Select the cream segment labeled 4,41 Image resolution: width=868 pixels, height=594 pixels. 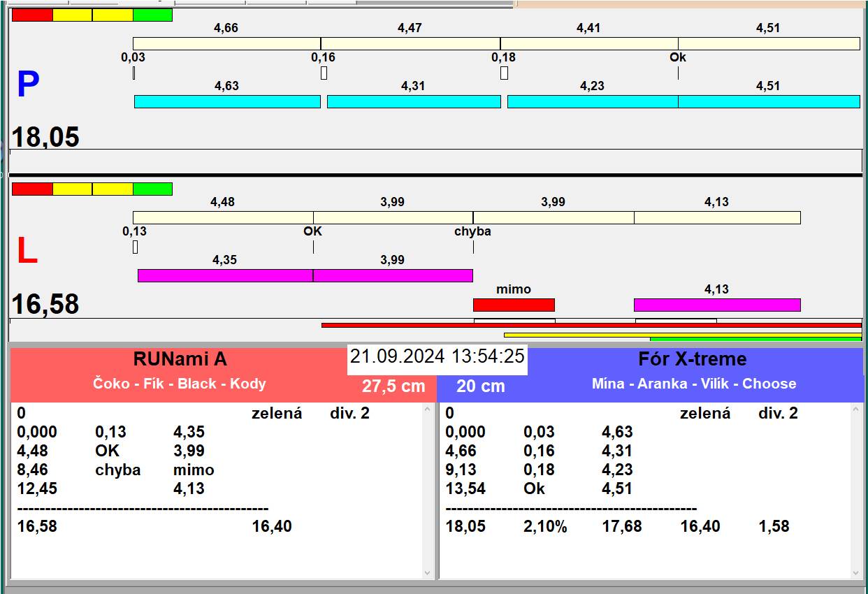pos(589,43)
